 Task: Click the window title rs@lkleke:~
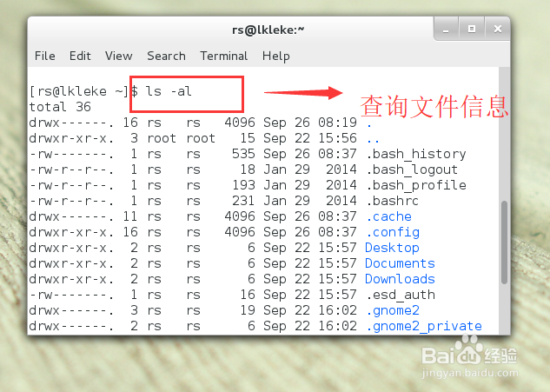tap(268, 30)
